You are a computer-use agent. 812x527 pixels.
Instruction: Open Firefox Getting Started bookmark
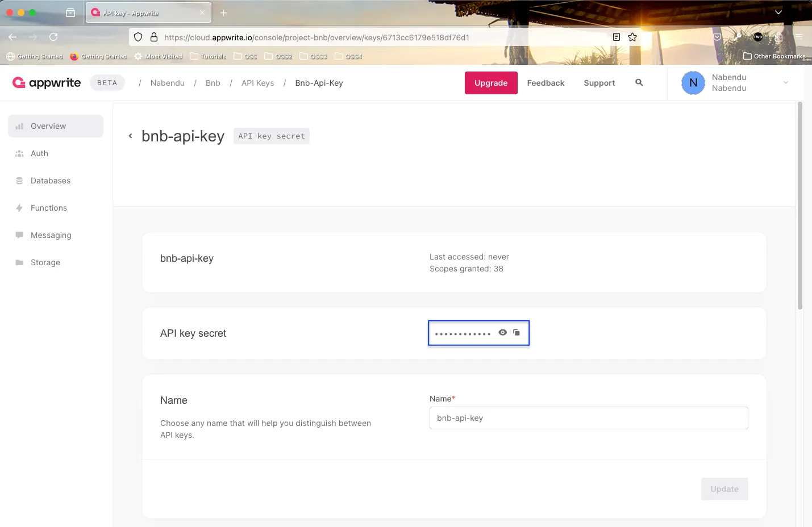point(99,56)
